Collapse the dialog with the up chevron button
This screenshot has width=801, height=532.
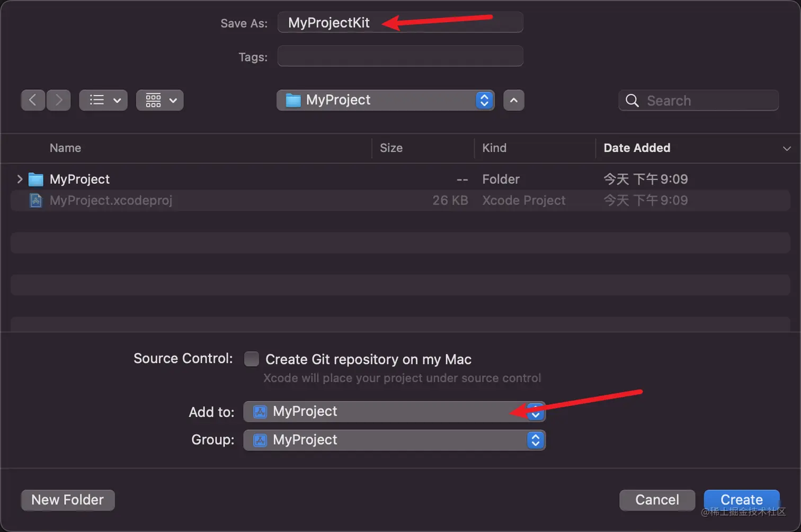pos(513,100)
